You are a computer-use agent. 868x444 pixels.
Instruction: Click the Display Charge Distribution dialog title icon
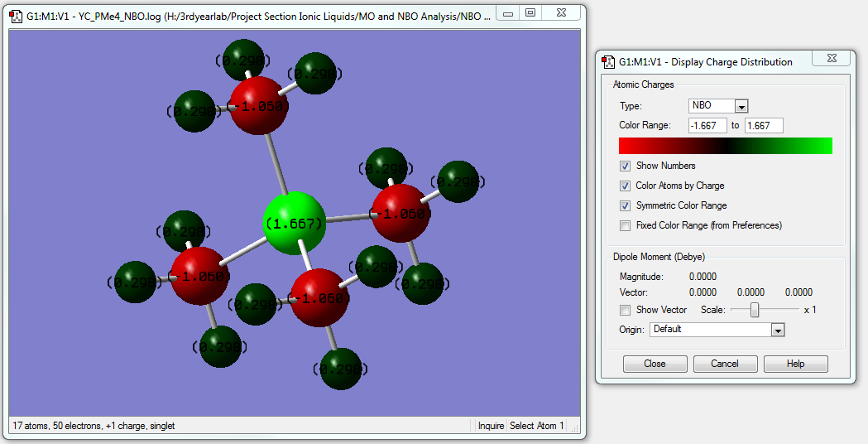point(607,61)
